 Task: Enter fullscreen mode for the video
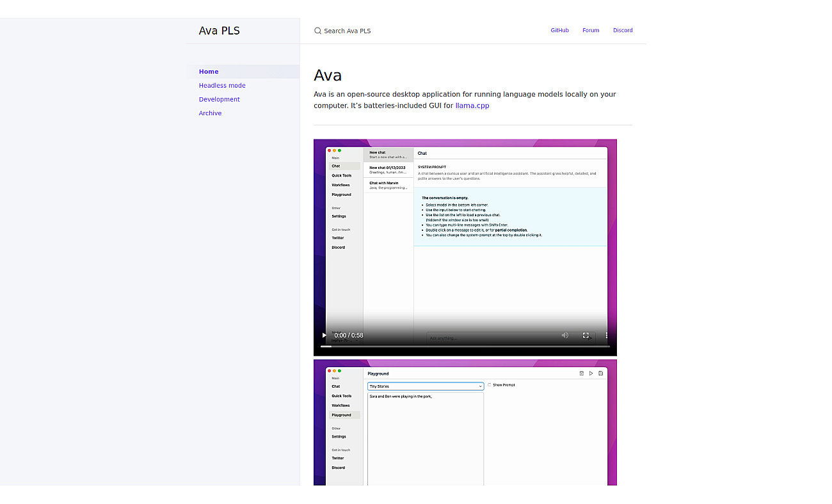[586, 335]
